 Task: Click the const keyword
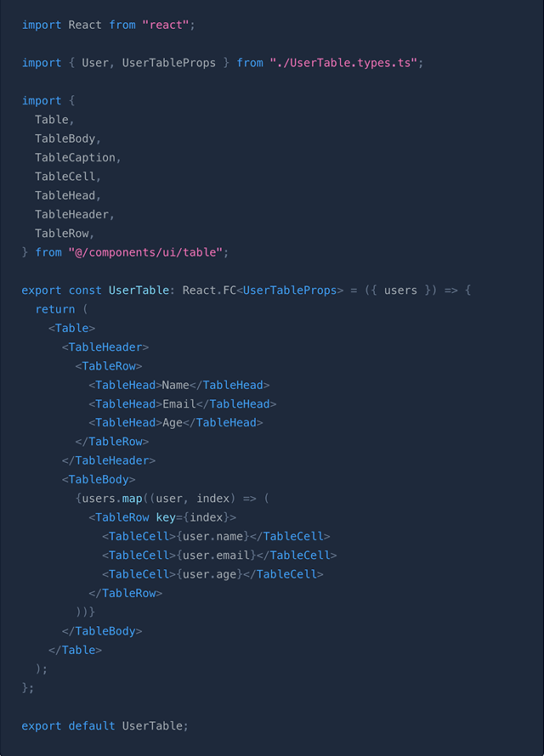[x=85, y=291]
